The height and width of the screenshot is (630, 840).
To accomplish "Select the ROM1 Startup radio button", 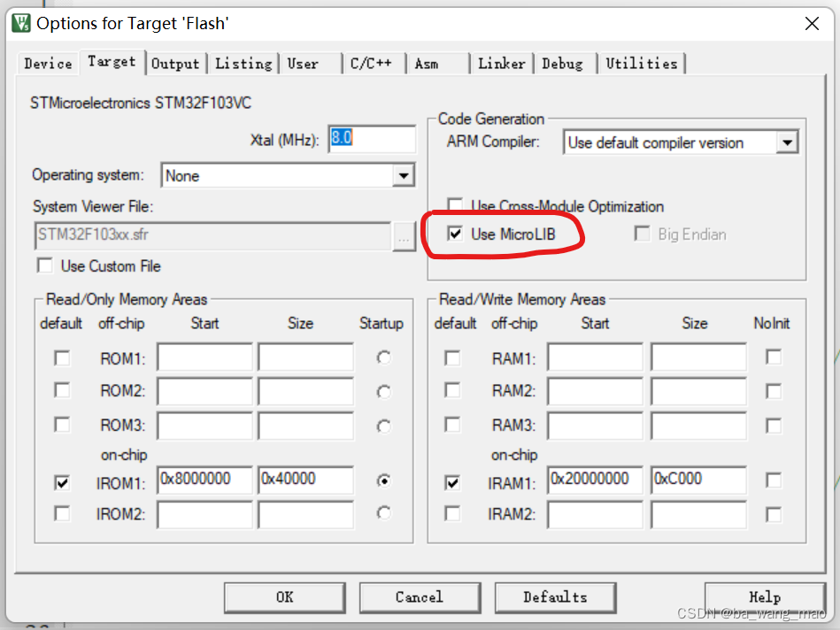I will pyautogui.click(x=383, y=357).
